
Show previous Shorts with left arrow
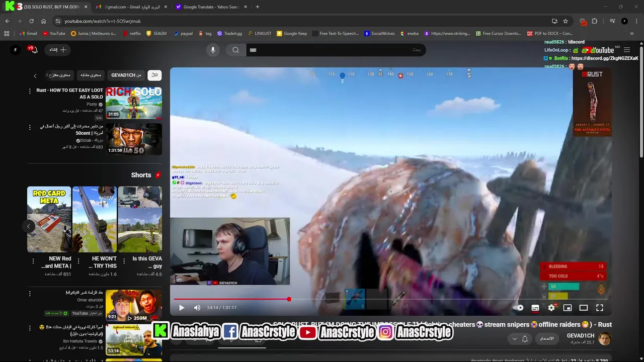(29, 226)
